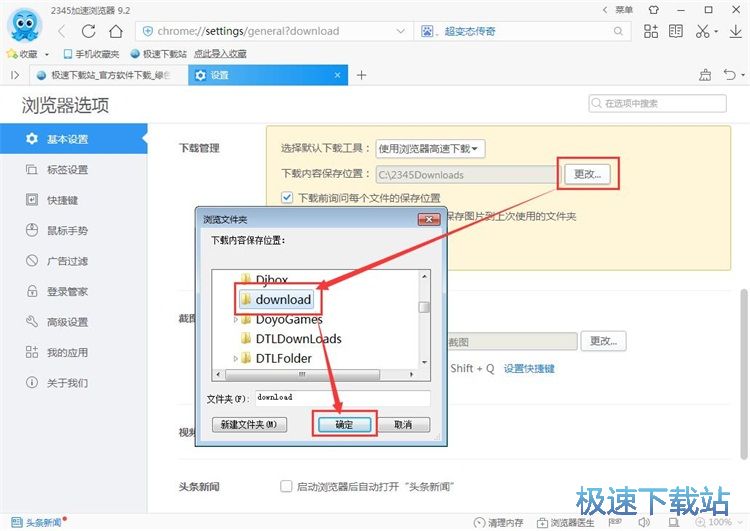Open the reading mode book icon
Viewport: 750px width, 531px height.
[676, 32]
